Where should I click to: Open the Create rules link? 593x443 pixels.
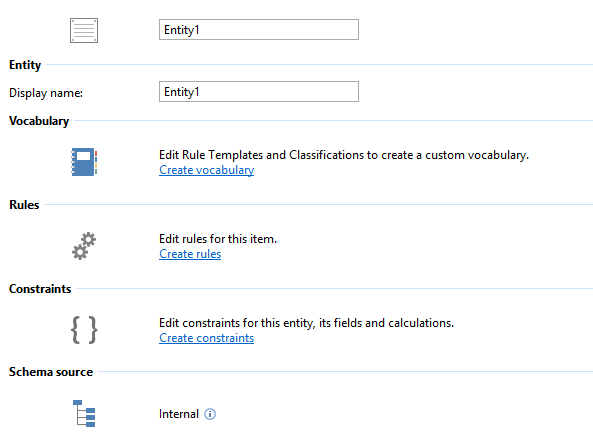click(x=190, y=254)
